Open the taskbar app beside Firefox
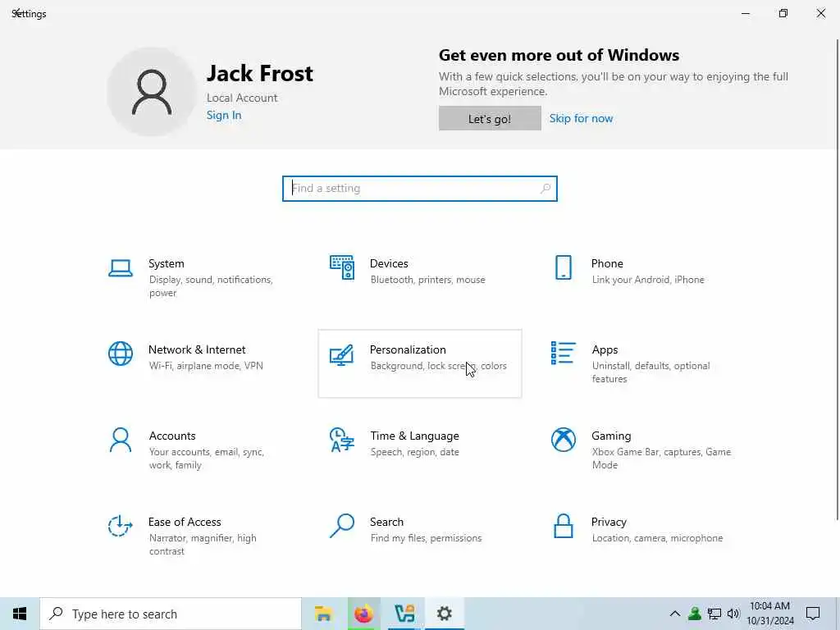The image size is (840, 630). click(x=404, y=614)
